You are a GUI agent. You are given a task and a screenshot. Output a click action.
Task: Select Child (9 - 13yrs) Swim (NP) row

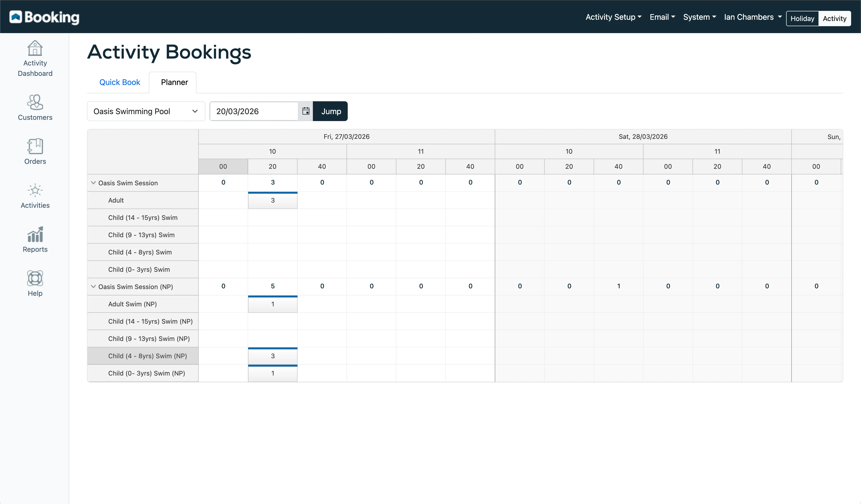pyautogui.click(x=143, y=339)
